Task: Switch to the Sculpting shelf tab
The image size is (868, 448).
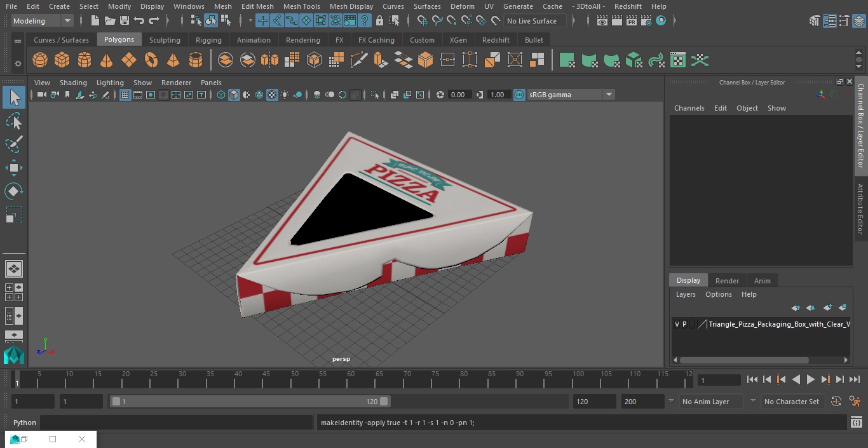Action: (165, 40)
